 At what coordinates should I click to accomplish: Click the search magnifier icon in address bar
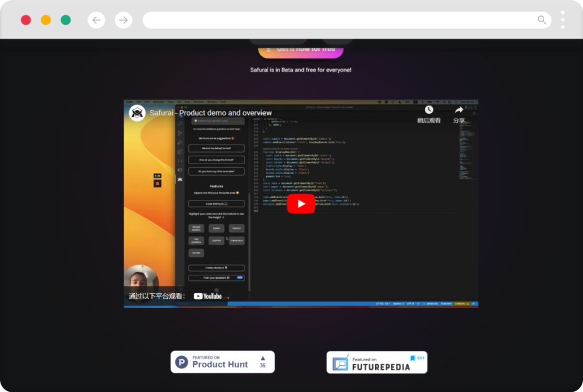542,20
